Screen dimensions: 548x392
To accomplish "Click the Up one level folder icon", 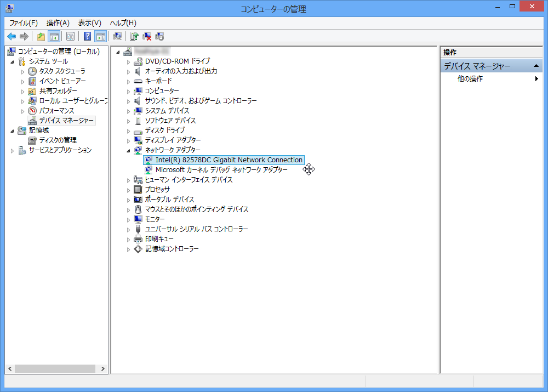I will 41,36.
